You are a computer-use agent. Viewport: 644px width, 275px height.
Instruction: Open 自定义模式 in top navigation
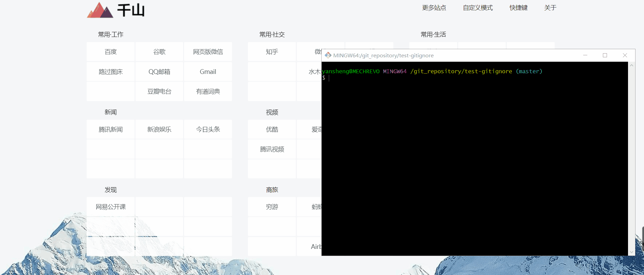pos(478,8)
